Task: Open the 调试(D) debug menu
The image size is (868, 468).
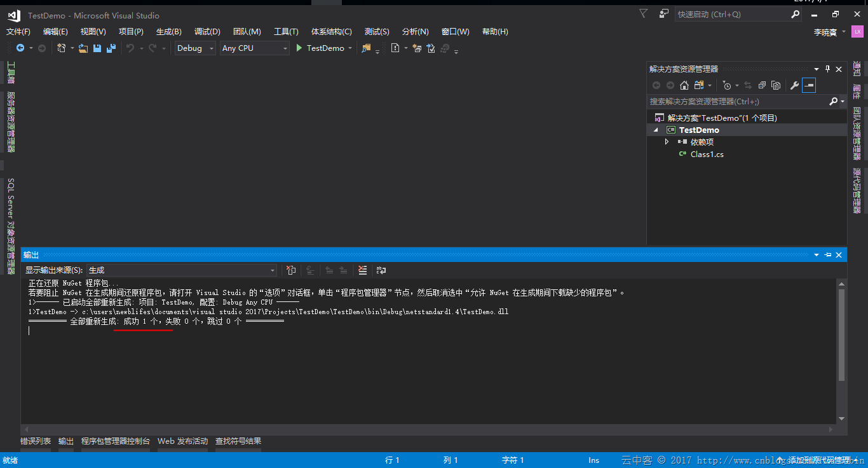Action: [x=207, y=32]
